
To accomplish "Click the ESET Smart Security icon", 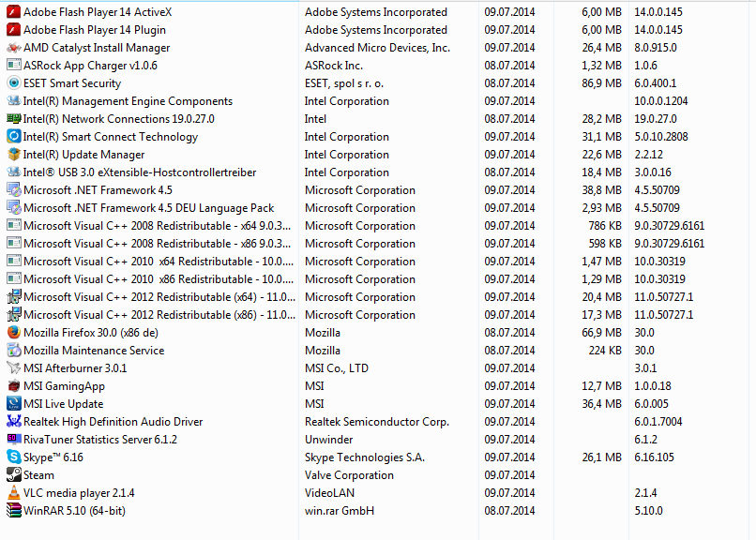I will coord(13,83).
